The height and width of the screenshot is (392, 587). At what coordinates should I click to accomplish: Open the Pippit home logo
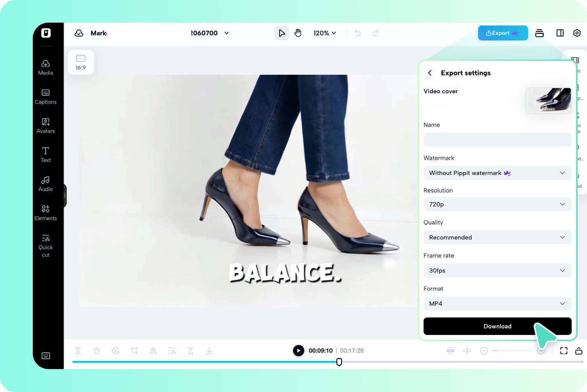(x=46, y=33)
